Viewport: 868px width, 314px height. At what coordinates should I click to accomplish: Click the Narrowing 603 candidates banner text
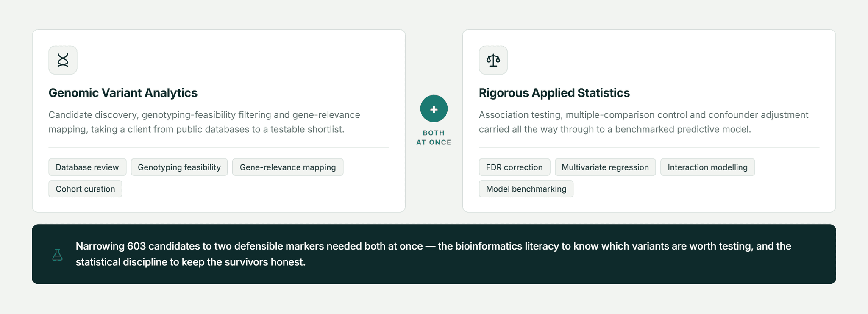click(434, 254)
